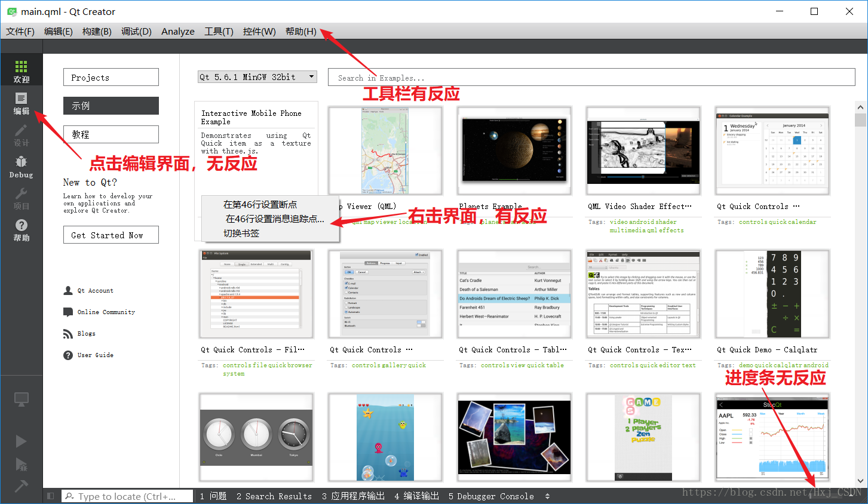
Task: Open the output pane selector arrows
Action: (x=547, y=496)
